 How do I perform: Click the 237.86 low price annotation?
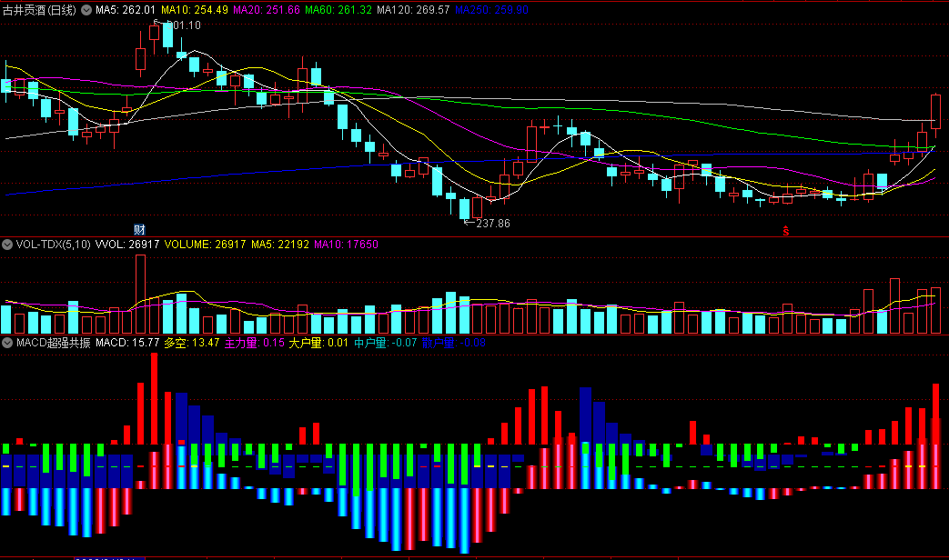[492, 223]
